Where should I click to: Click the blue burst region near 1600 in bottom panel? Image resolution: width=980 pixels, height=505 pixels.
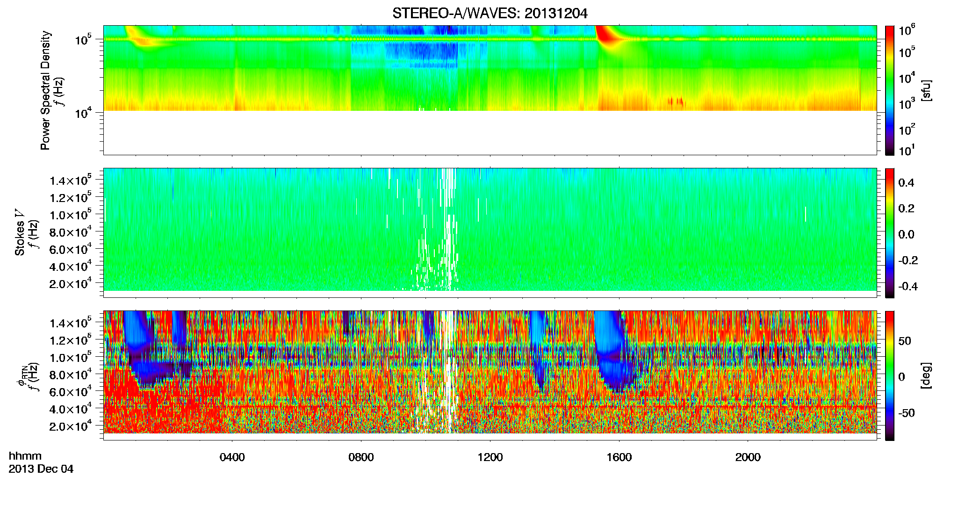[613, 352]
